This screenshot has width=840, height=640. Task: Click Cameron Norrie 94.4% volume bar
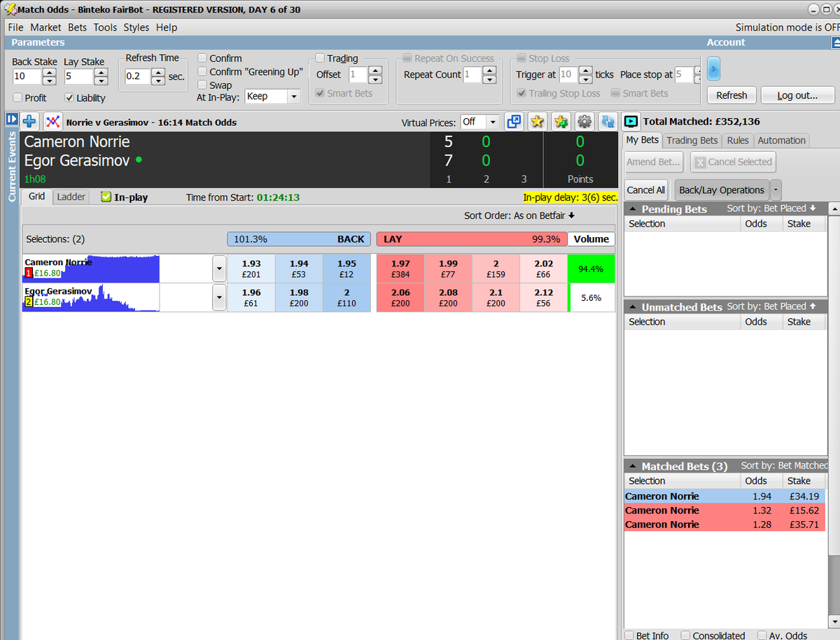coord(591,269)
